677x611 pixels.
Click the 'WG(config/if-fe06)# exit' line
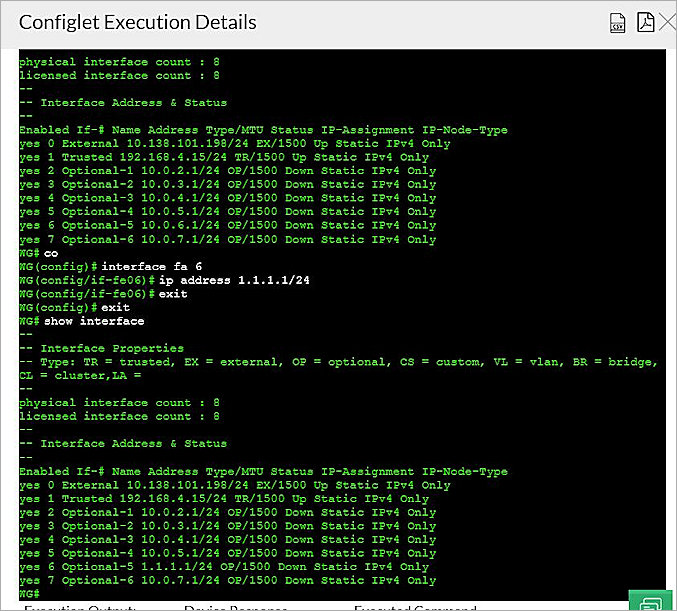tap(103, 294)
